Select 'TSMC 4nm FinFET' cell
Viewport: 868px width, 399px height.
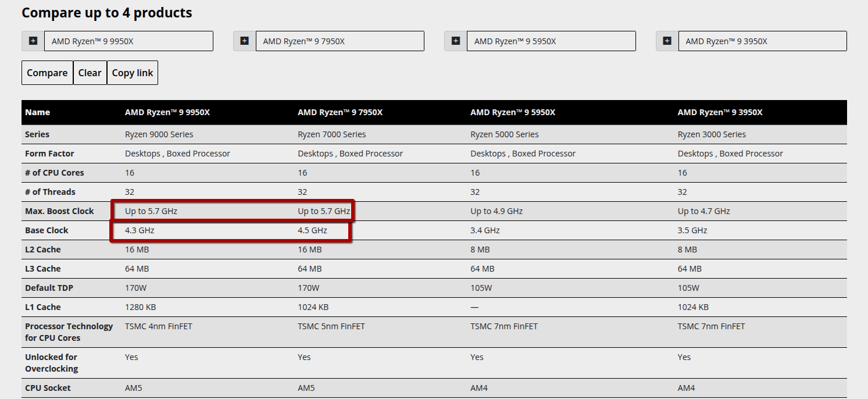159,326
